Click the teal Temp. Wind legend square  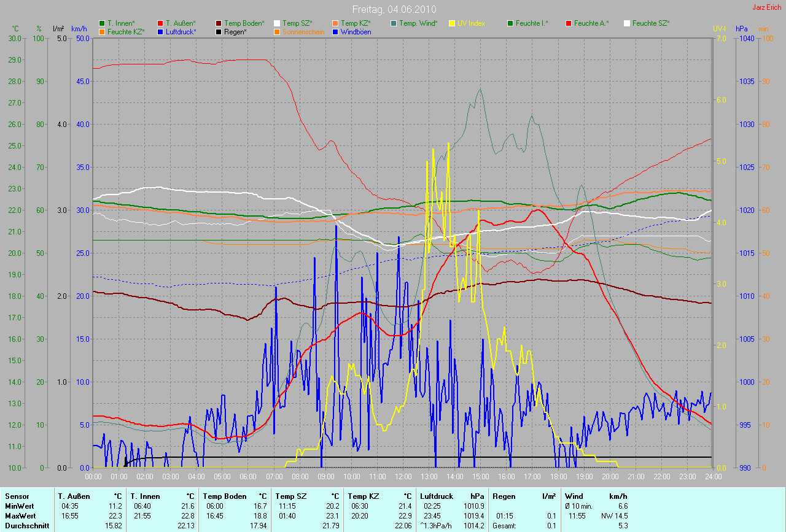tap(394, 23)
